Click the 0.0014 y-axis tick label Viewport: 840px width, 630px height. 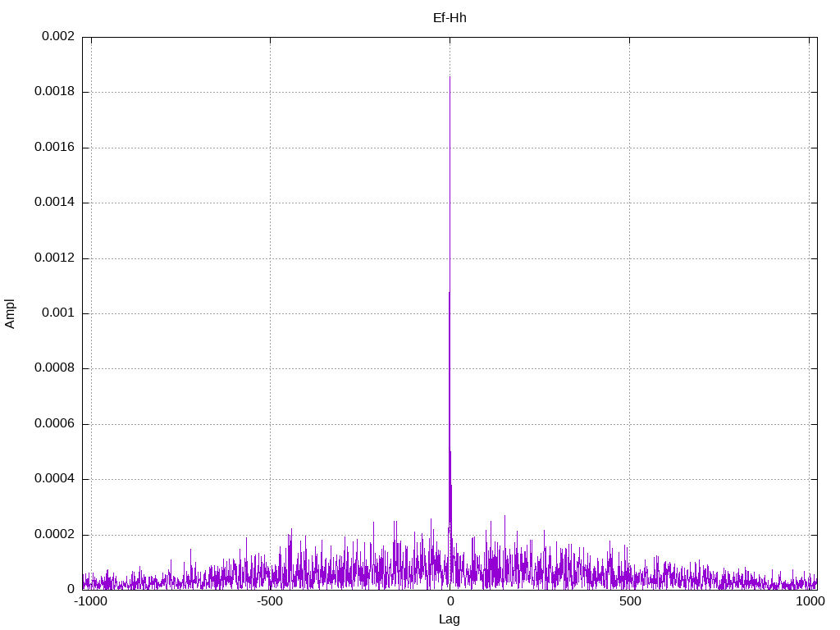pyautogui.click(x=54, y=203)
